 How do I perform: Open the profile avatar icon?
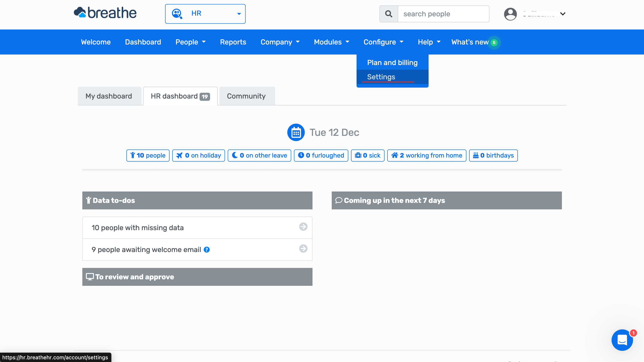(510, 14)
